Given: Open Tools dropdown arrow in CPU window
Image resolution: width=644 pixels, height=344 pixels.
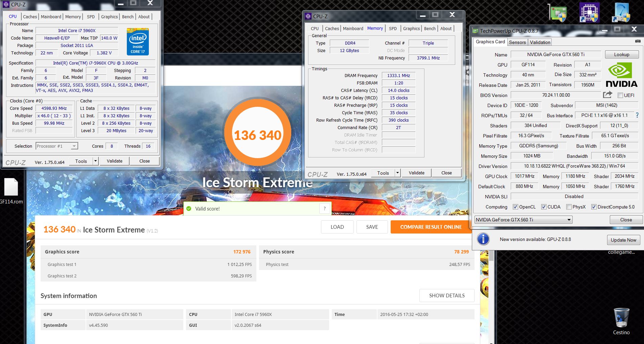Looking at the screenshot, I should 96,161.
